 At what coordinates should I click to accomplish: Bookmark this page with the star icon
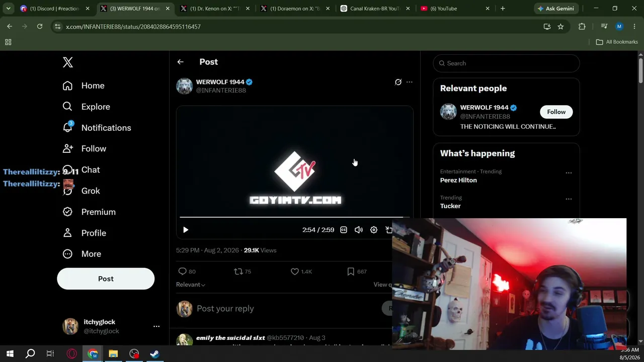560,27
